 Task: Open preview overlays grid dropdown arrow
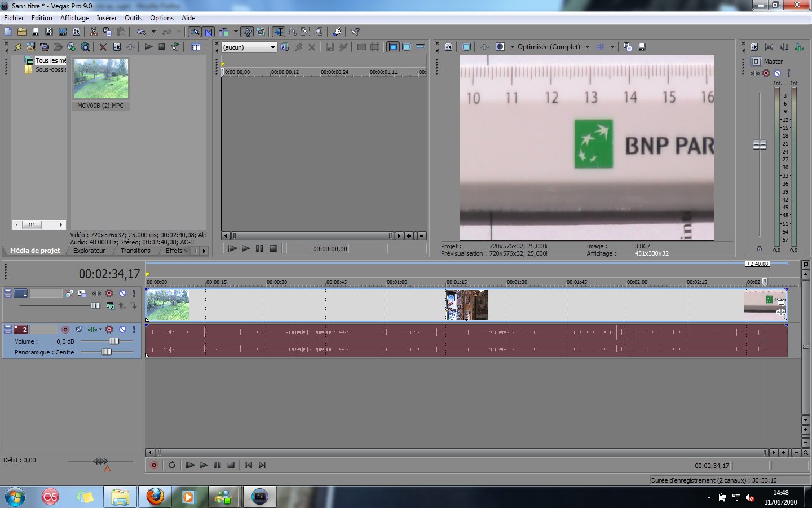click(612, 47)
